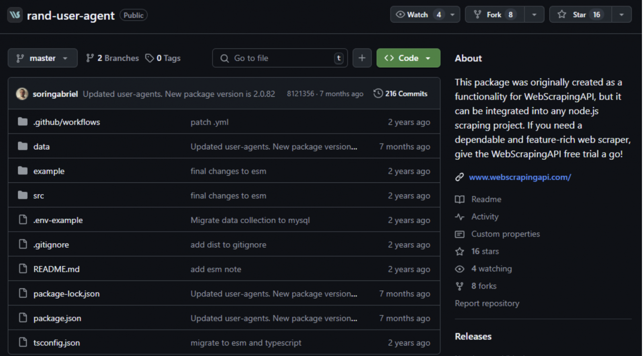Click the file icon for tsconfig.json

pos(23,342)
